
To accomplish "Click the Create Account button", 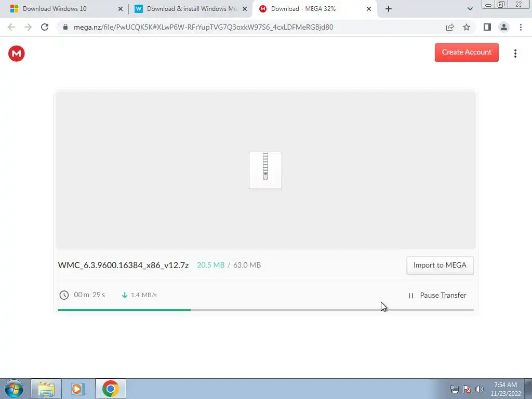I will 467,52.
